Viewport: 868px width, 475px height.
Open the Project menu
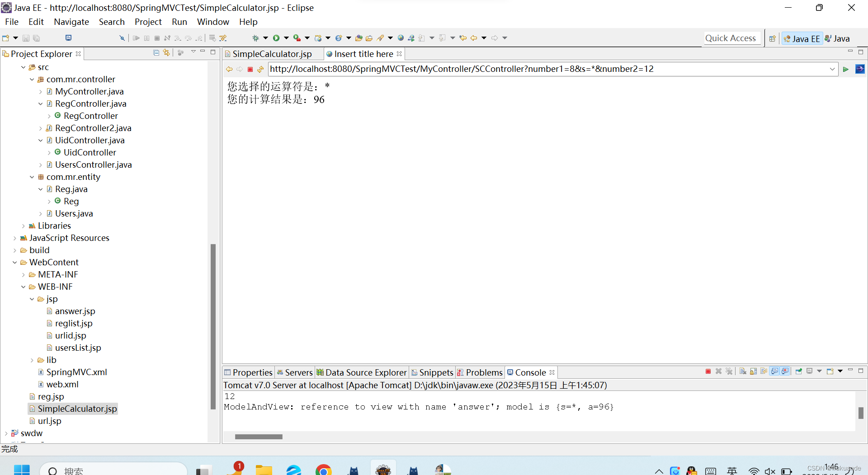coord(148,22)
